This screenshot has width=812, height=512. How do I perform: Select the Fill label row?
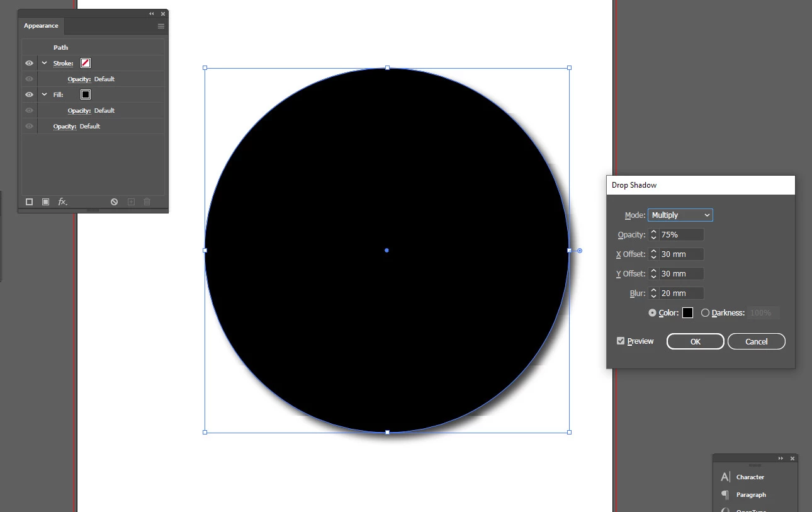click(58, 94)
